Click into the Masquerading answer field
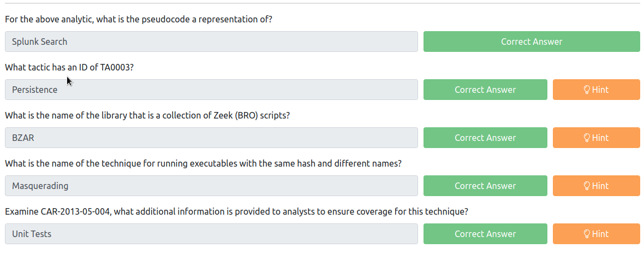Image resolution: width=644 pixels, height=254 pixels. (x=212, y=186)
